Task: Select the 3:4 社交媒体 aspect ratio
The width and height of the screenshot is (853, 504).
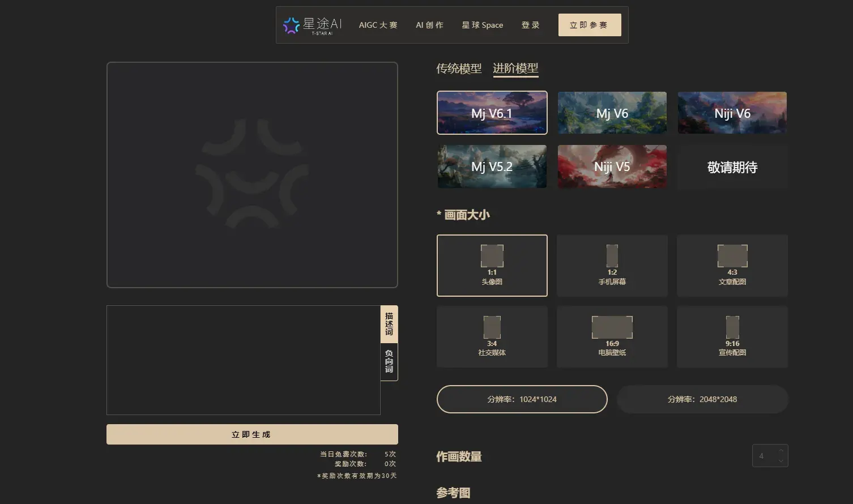Action: pos(492,336)
